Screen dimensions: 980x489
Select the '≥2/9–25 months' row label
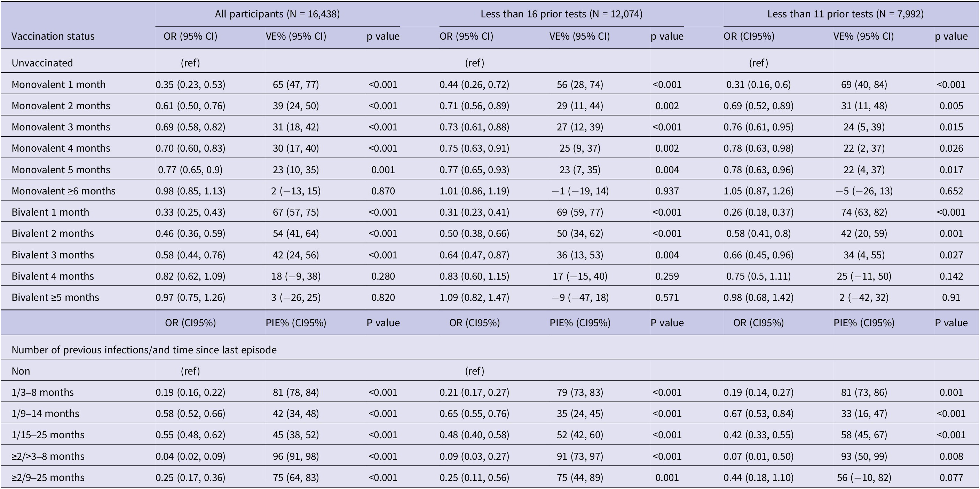[49, 478]
